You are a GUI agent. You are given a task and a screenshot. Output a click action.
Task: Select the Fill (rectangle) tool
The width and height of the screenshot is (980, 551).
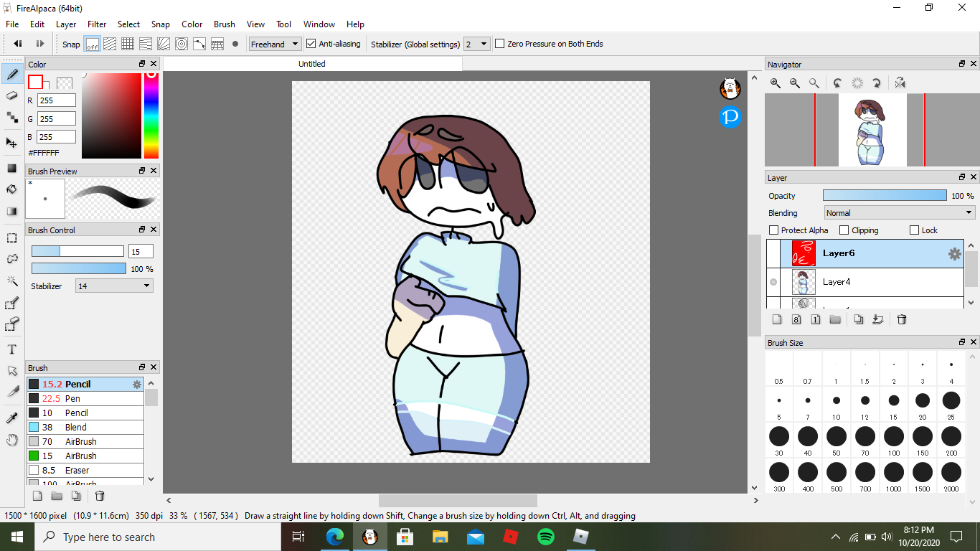point(12,168)
